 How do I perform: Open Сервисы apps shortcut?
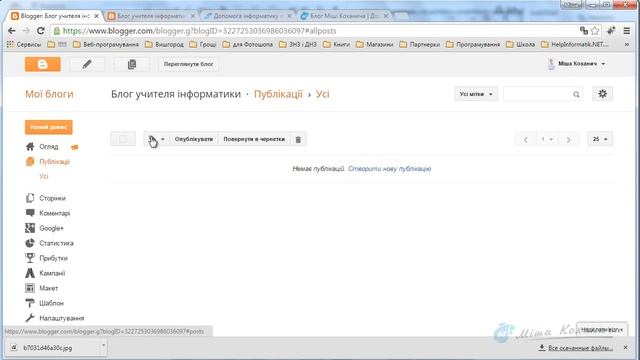(x=24, y=44)
